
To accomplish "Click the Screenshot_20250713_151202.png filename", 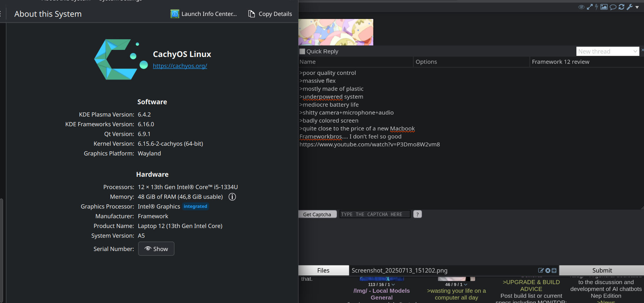I will tap(399, 270).
